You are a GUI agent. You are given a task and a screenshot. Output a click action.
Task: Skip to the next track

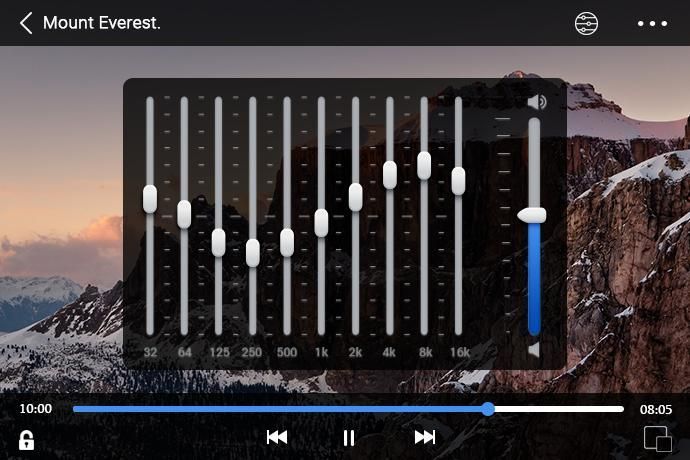[x=425, y=437]
